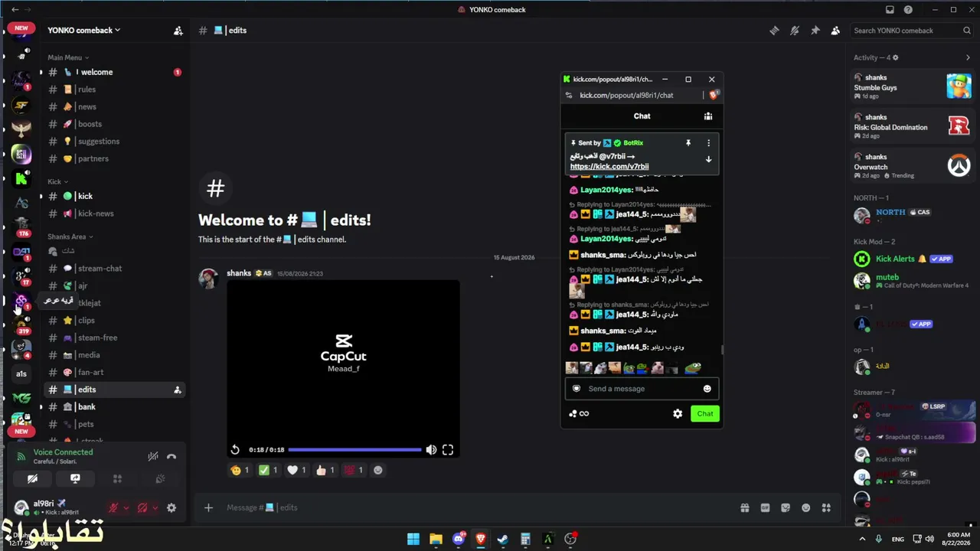Undeafen the headphones

click(142, 507)
